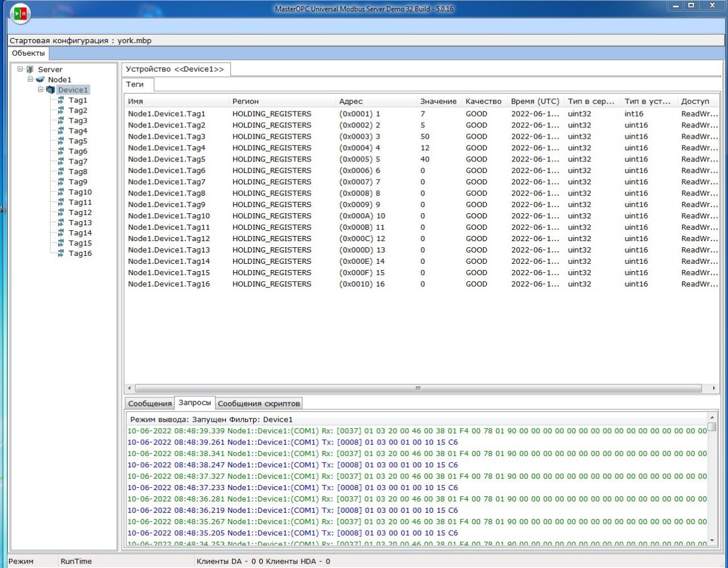The width and height of the screenshot is (728, 568).
Task: Click the Tag9 icon in the tree
Action: [x=61, y=182]
